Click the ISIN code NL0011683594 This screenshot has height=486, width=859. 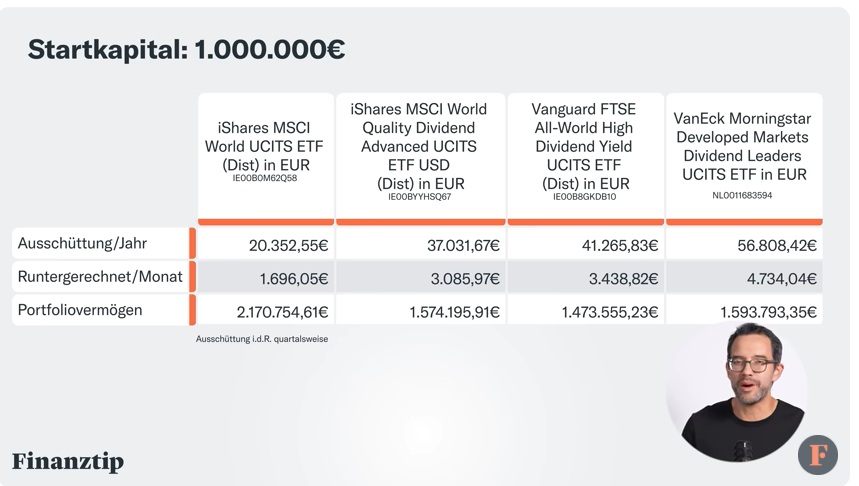(x=742, y=196)
